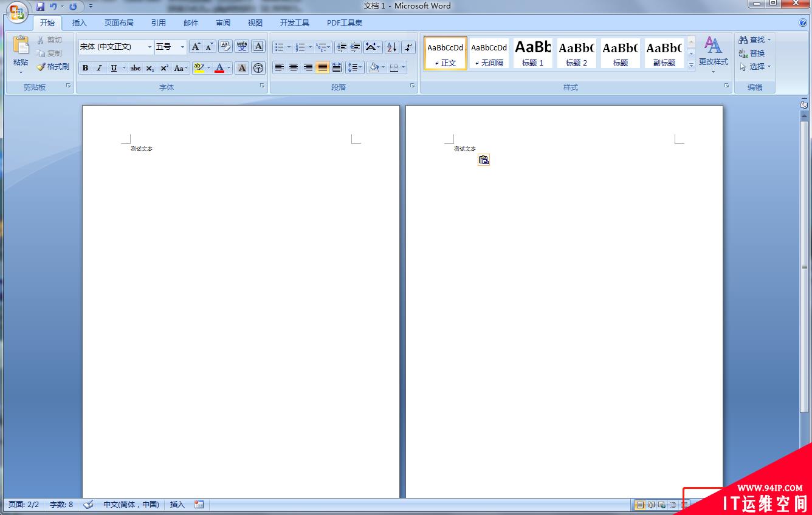Apply the 标题 1 style
Screen dimensions: 812x515
click(533, 53)
